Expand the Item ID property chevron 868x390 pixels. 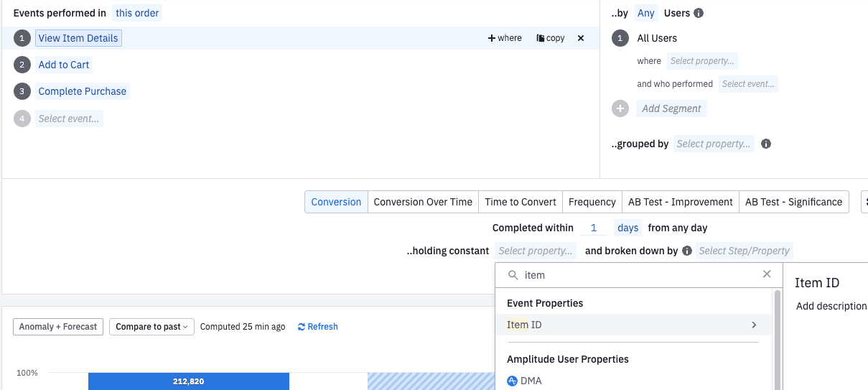[754, 325]
